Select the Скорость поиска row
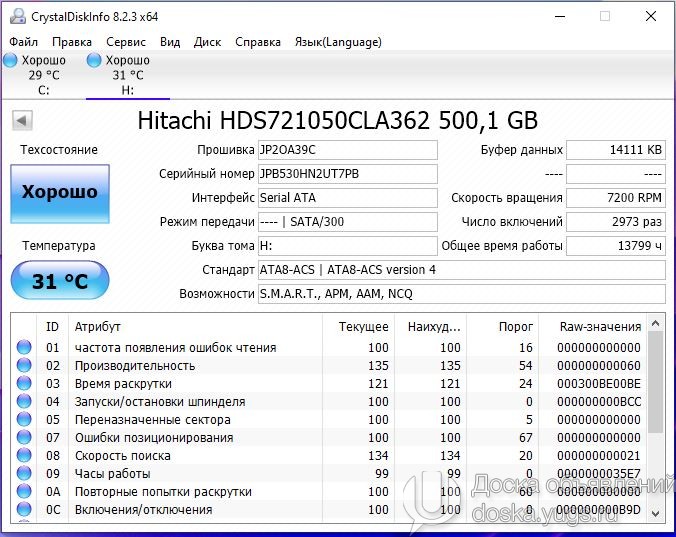676x537 pixels. pyautogui.click(x=329, y=456)
